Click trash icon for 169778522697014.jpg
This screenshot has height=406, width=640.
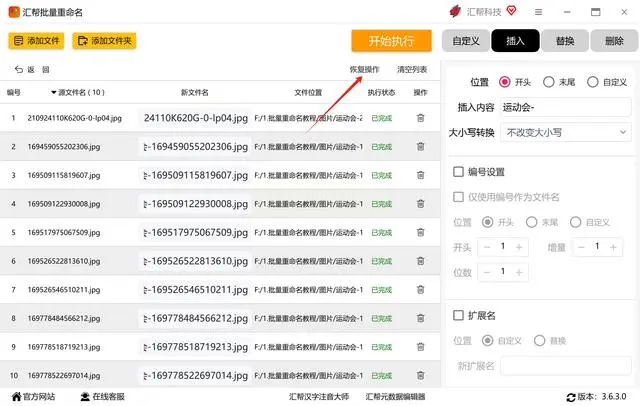click(420, 375)
